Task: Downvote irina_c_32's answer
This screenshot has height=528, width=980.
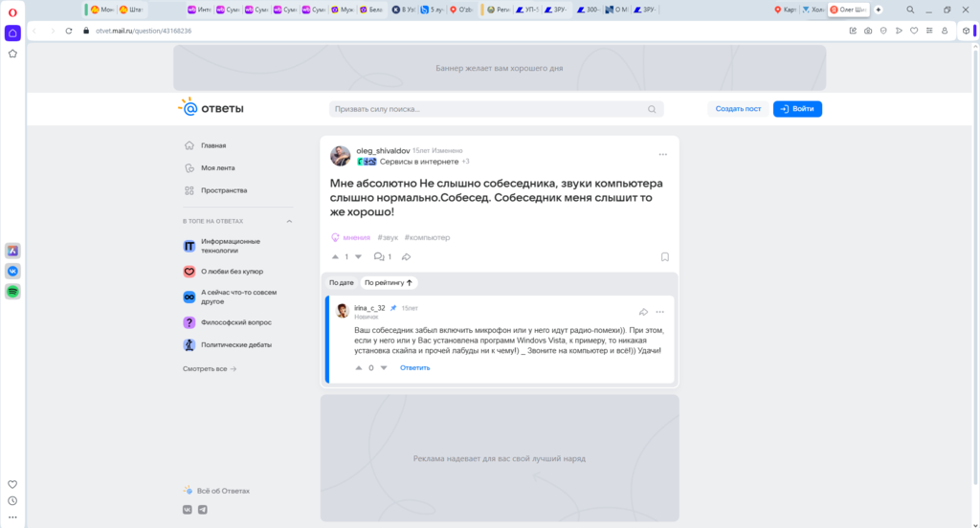Action: pos(384,367)
